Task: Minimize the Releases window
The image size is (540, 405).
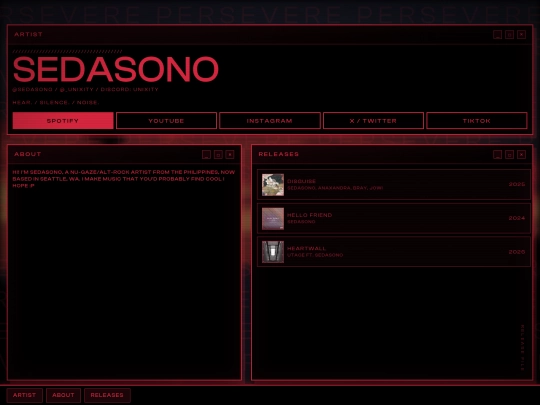Action: pos(497,154)
